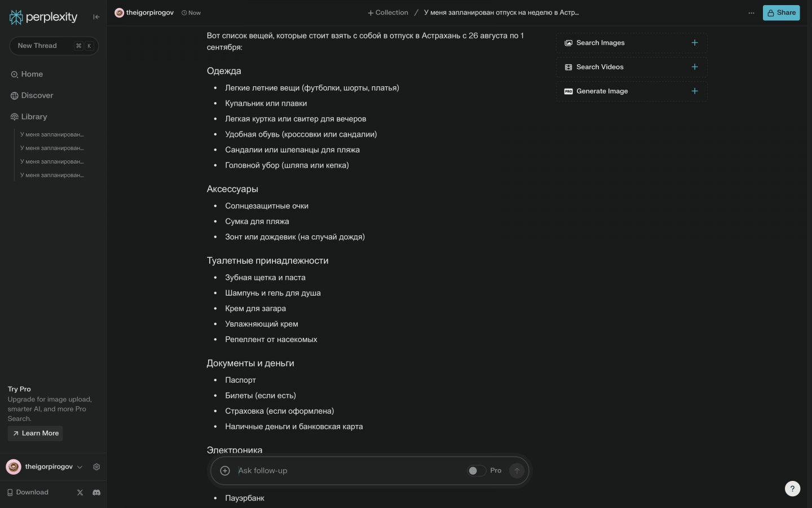Click the attach plus icon in follow-up box
This screenshot has height=508, width=812.
click(x=225, y=471)
